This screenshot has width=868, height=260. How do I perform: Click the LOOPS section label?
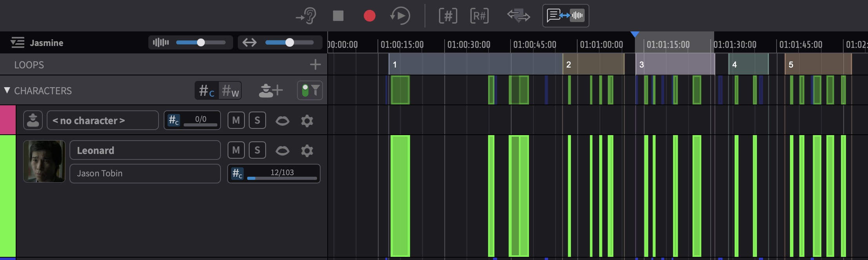(29, 65)
